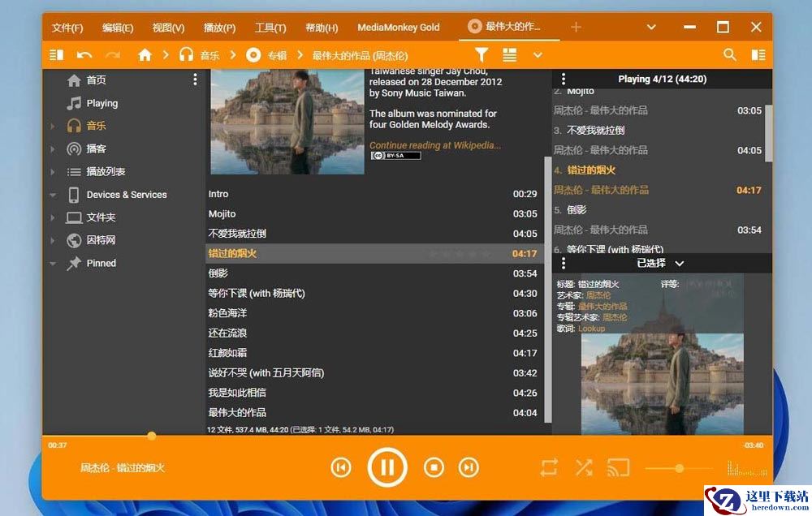Skip to the next track
This screenshot has width=812, height=516.
tap(469, 467)
